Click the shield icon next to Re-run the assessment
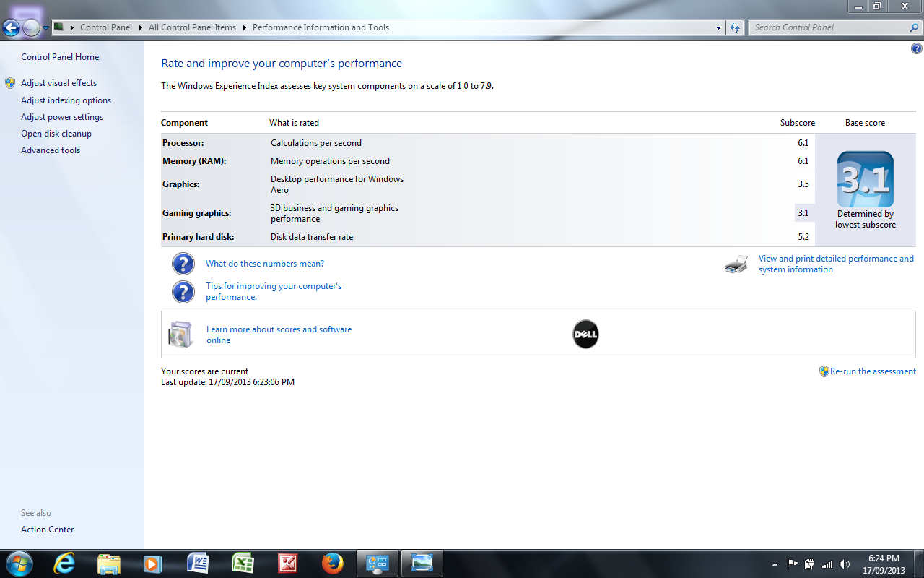Image resolution: width=924 pixels, height=578 pixels. (824, 371)
